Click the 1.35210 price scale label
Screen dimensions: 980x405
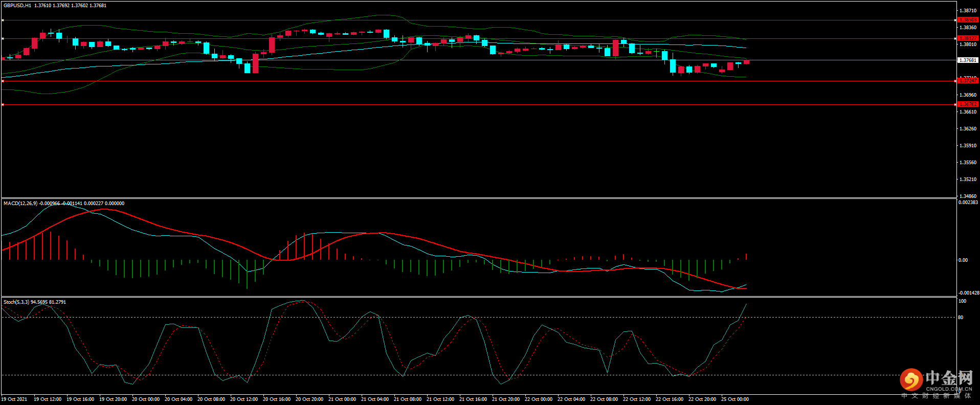tap(967, 179)
